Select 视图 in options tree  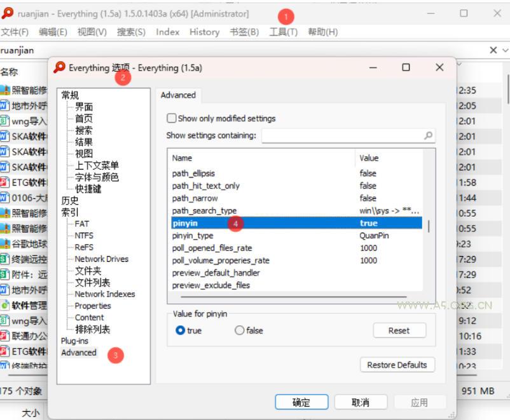tap(84, 154)
